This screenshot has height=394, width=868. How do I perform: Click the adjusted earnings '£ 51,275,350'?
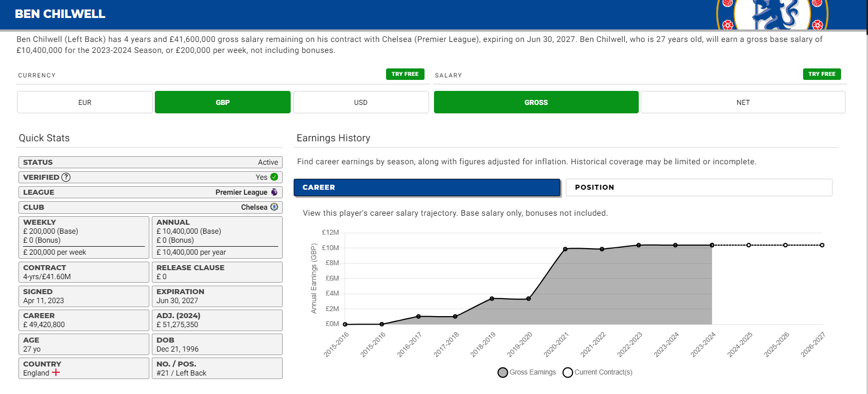click(177, 325)
